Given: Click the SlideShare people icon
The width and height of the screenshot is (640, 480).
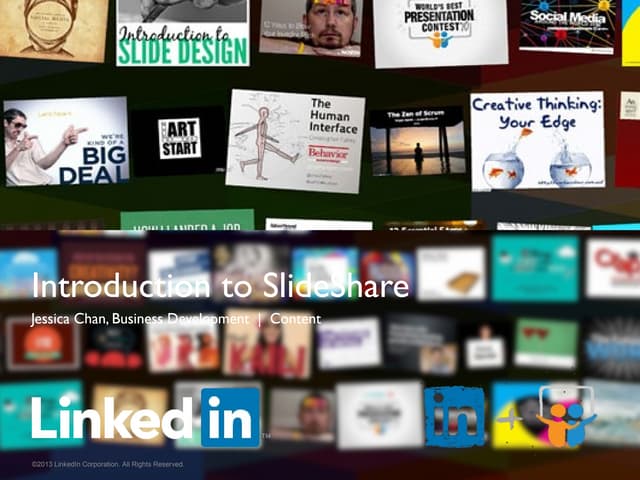Looking at the screenshot, I should tap(566, 416).
